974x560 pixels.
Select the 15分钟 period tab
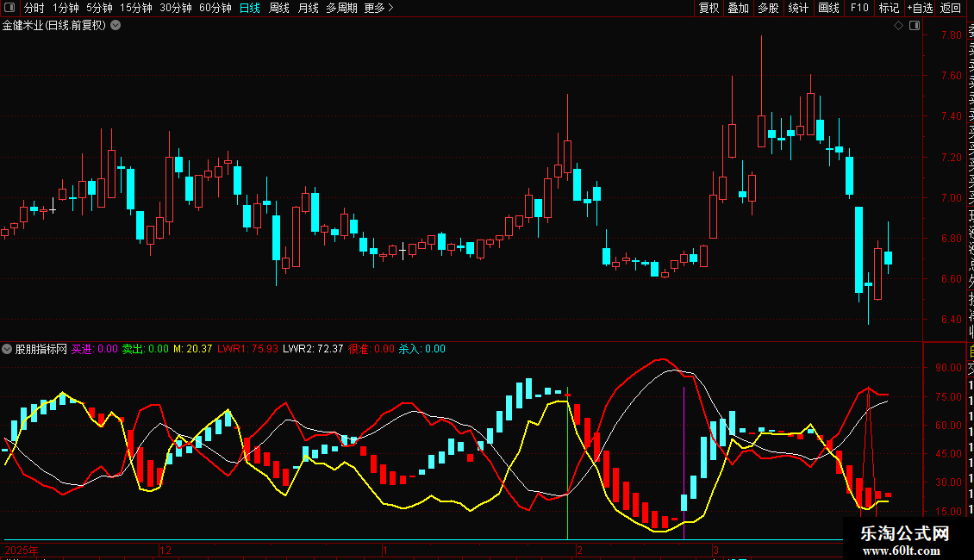tap(136, 8)
